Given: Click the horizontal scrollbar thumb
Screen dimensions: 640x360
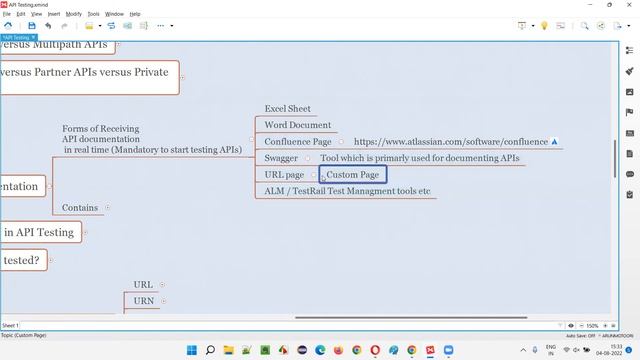Looking at the screenshot, I should (411, 317).
